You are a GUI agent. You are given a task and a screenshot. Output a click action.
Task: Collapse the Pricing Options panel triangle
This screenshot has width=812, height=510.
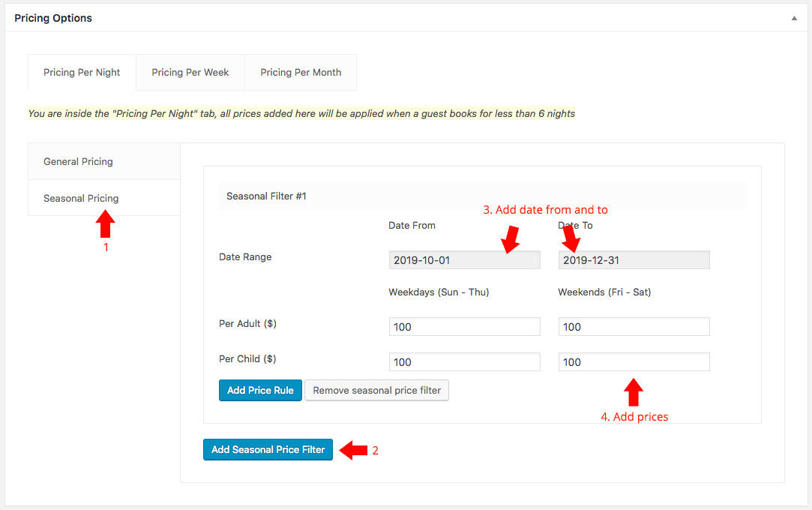coord(794,18)
